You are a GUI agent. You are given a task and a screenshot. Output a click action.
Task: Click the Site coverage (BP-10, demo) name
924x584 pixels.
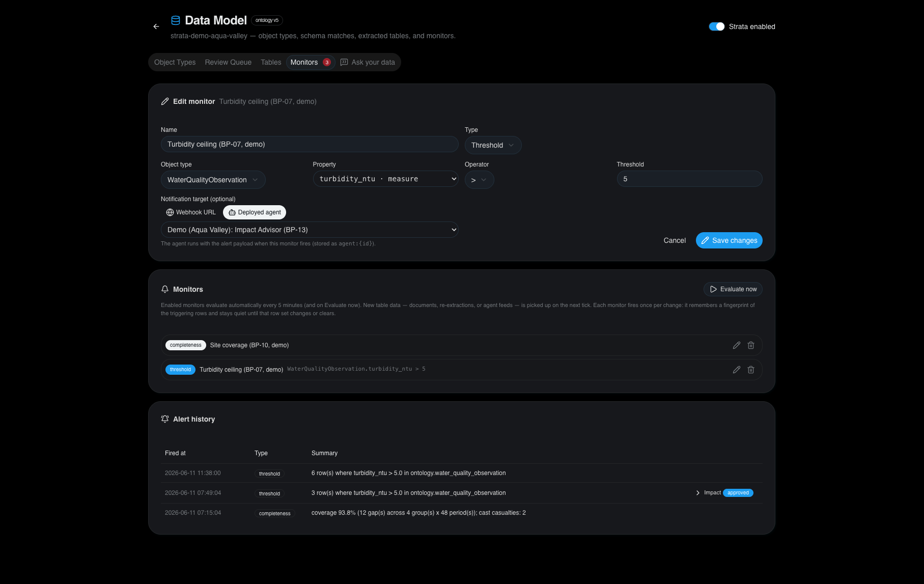(x=249, y=345)
